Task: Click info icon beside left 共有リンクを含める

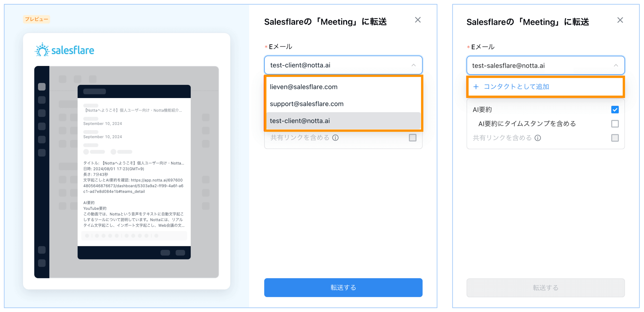Action: pyautogui.click(x=335, y=138)
